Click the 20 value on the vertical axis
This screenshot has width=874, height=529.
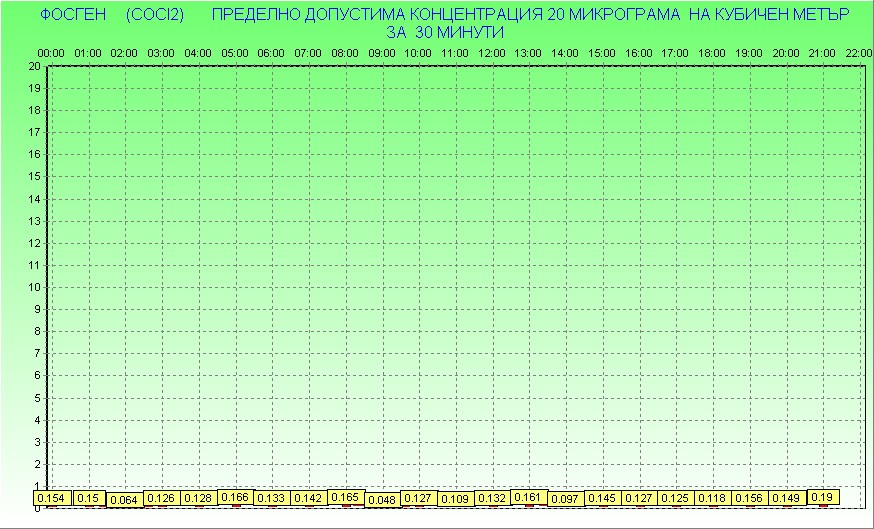(x=34, y=66)
